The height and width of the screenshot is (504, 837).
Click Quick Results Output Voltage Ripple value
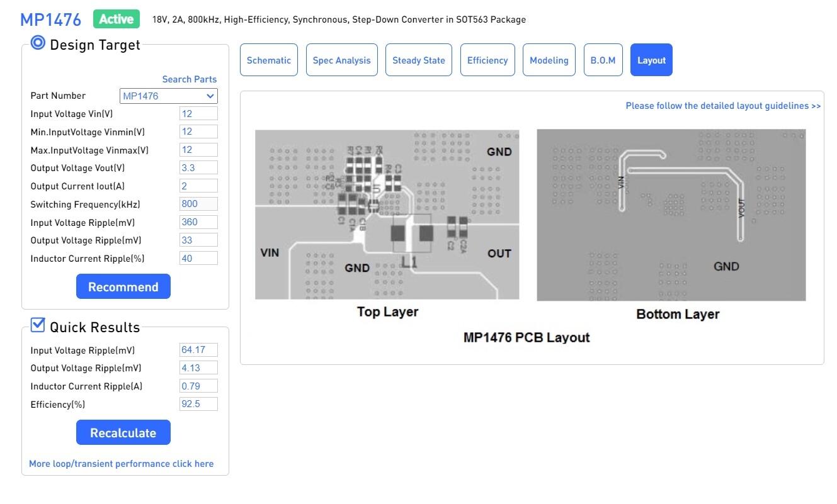click(x=198, y=368)
